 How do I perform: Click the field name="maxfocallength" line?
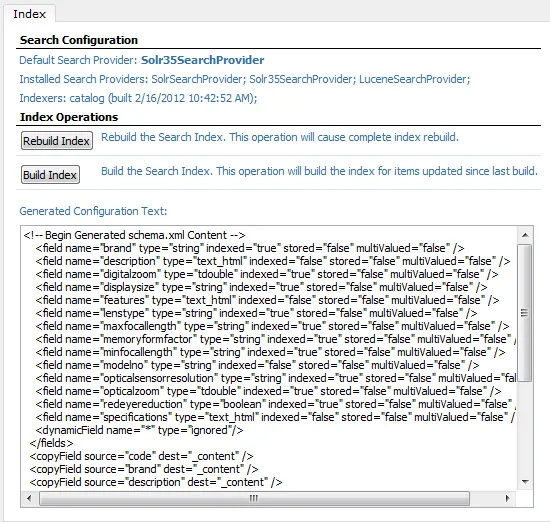272,326
